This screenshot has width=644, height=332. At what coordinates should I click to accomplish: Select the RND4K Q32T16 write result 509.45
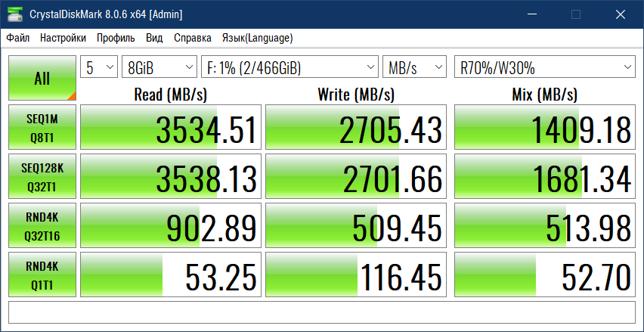click(356, 225)
